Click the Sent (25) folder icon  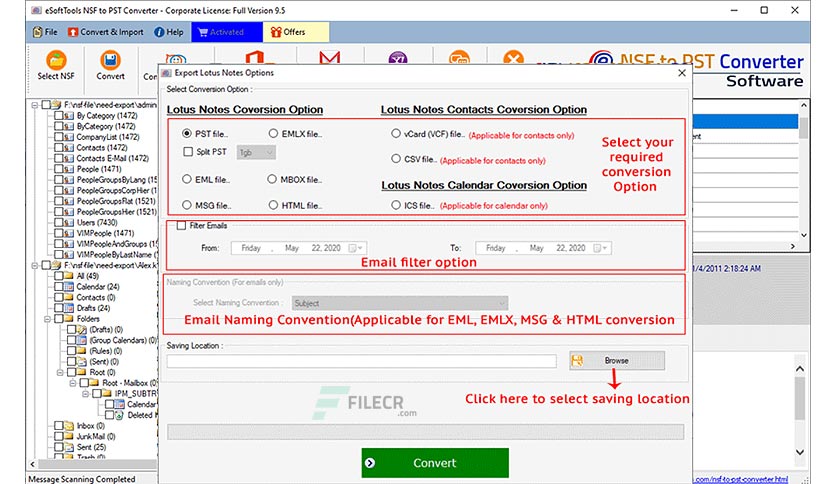coord(69,447)
